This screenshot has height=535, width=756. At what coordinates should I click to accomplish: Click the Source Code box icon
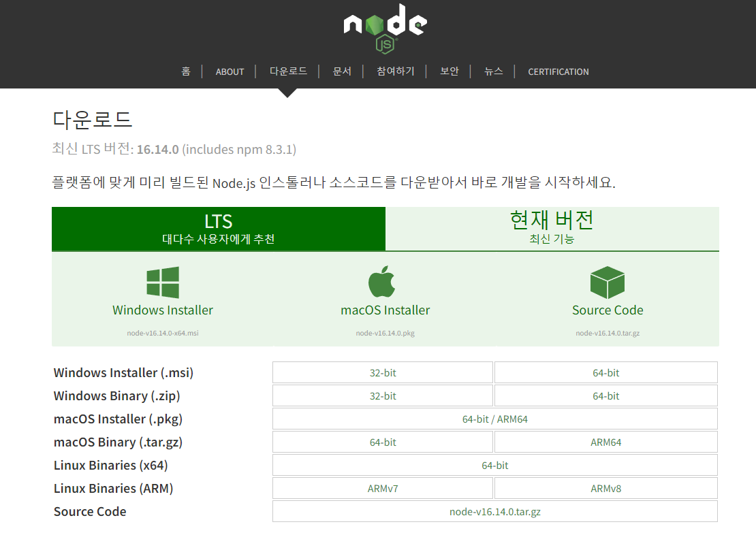(607, 282)
